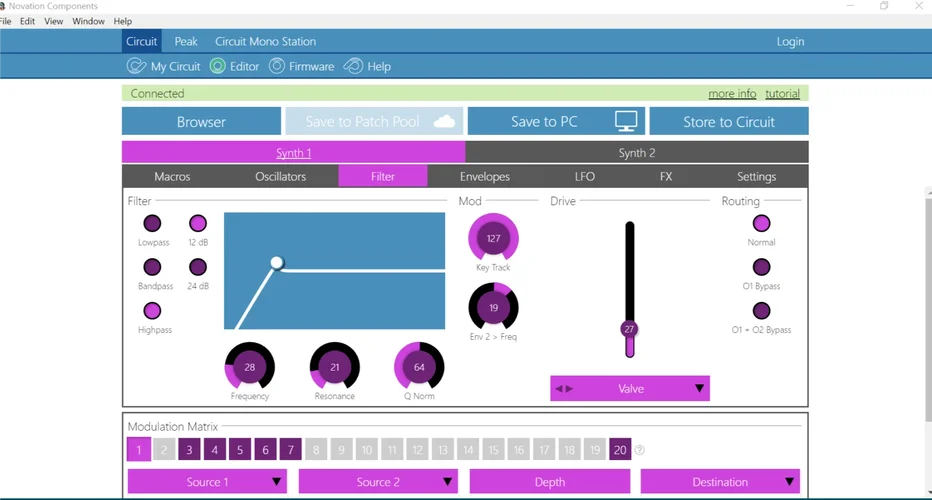The image size is (932, 500).
Task: Click the Resonance knob
Action: [335, 367]
